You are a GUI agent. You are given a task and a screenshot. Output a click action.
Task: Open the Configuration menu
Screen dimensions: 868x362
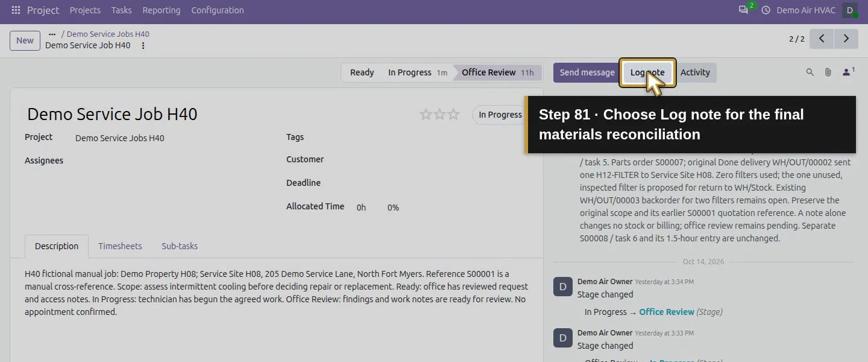click(218, 10)
